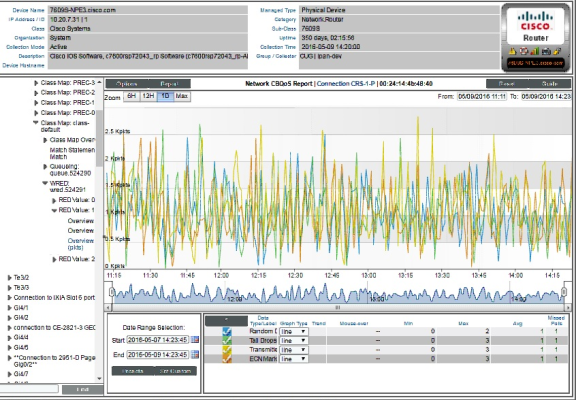This screenshot has width=576, height=400.
Task: Select connection to CE-2821-3 GE0 item
Action: (54, 327)
